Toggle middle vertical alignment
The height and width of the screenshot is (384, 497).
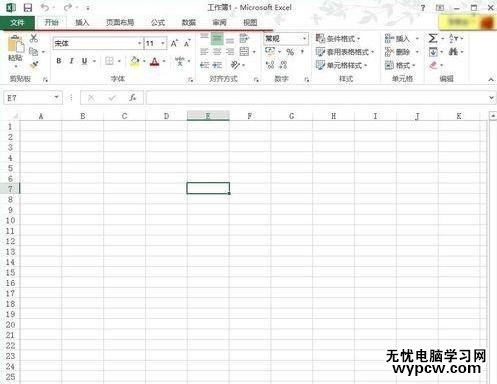click(217, 39)
